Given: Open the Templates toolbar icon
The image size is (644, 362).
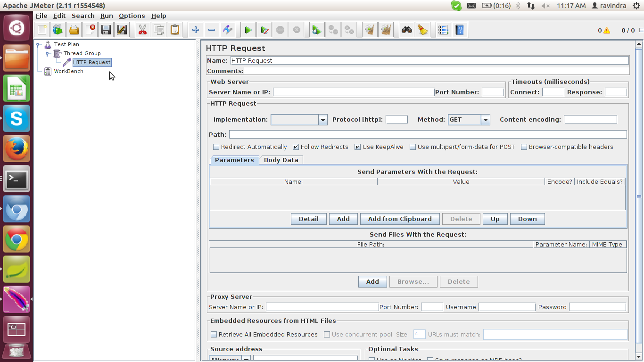Looking at the screenshot, I should 58,30.
